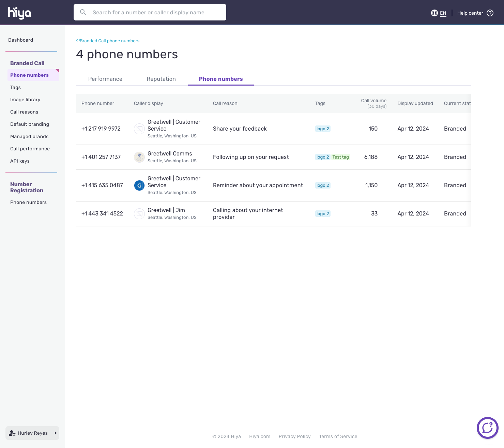Expand the Hurley Reyes account menu arrow

tap(56, 433)
